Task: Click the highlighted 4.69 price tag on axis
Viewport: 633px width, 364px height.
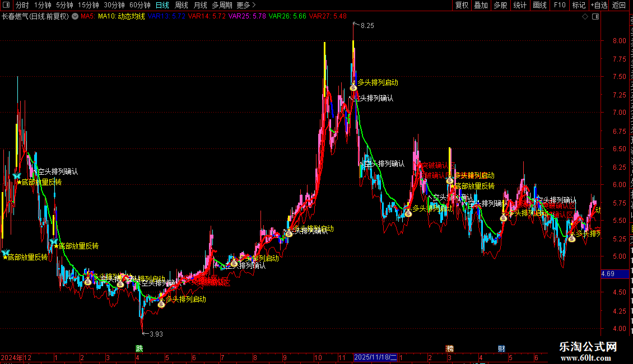Action: 615,274
